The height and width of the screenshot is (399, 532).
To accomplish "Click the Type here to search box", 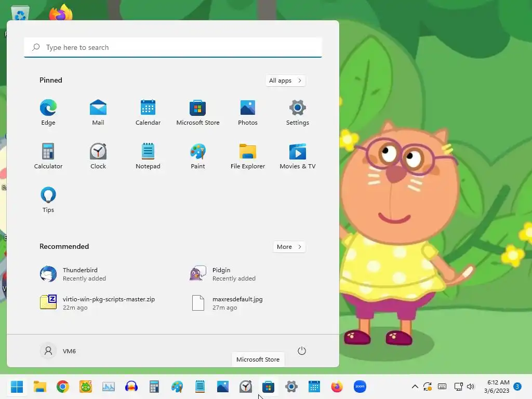I will (x=173, y=47).
